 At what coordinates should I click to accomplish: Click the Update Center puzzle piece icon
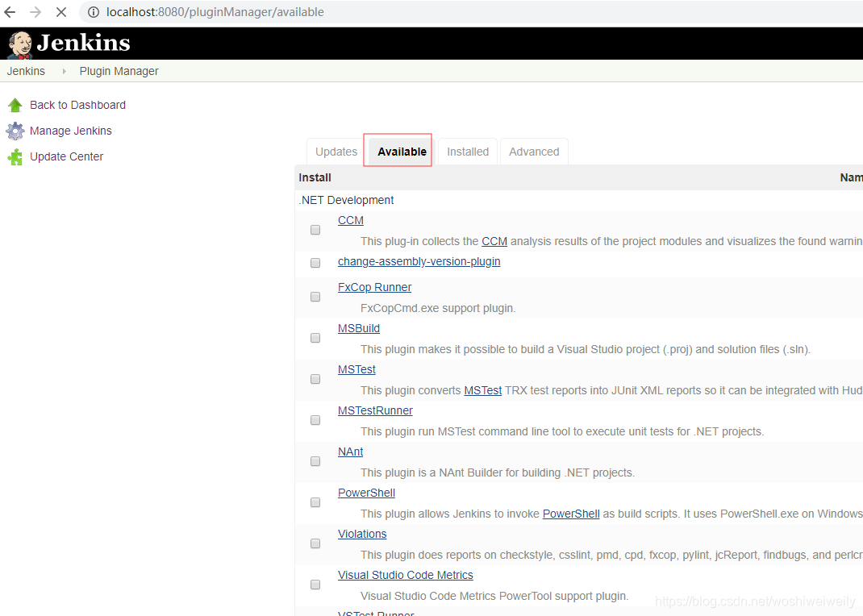(15, 156)
